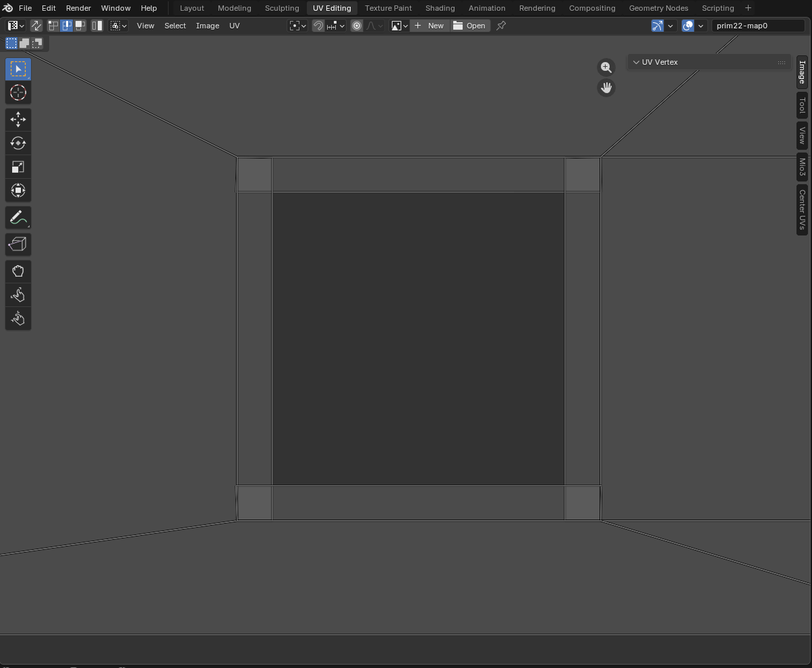Switch to the Layout workspace

click(x=192, y=8)
